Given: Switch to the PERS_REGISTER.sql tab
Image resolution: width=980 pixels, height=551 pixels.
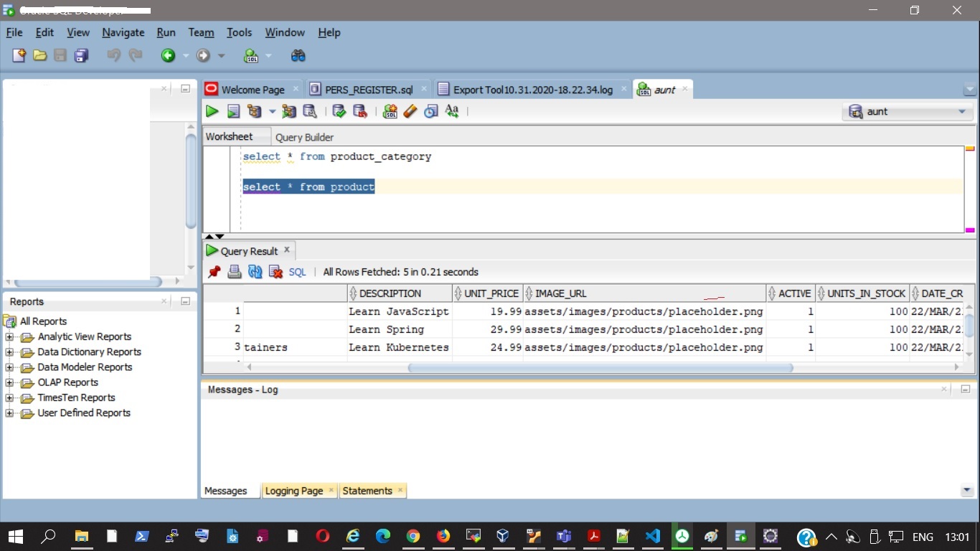Looking at the screenshot, I should click(368, 90).
